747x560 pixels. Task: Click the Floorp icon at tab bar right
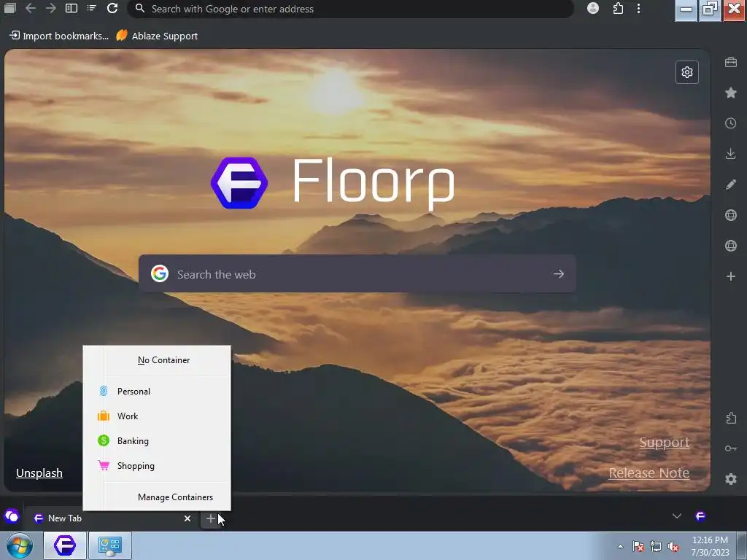(700, 516)
